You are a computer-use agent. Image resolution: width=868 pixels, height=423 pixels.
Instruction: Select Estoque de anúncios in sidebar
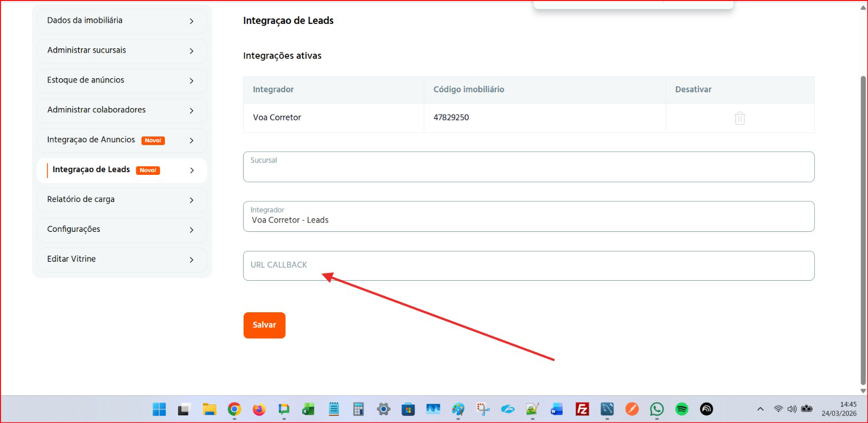(x=122, y=80)
